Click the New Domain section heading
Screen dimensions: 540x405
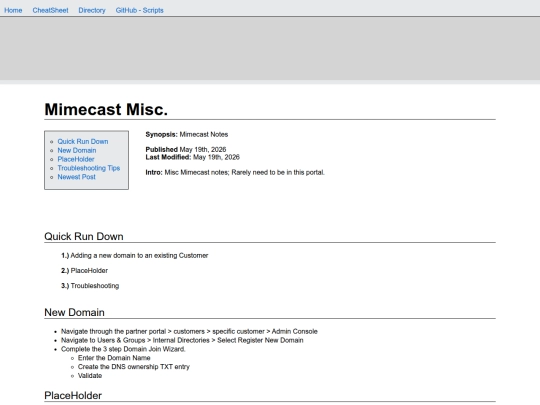tap(74, 312)
